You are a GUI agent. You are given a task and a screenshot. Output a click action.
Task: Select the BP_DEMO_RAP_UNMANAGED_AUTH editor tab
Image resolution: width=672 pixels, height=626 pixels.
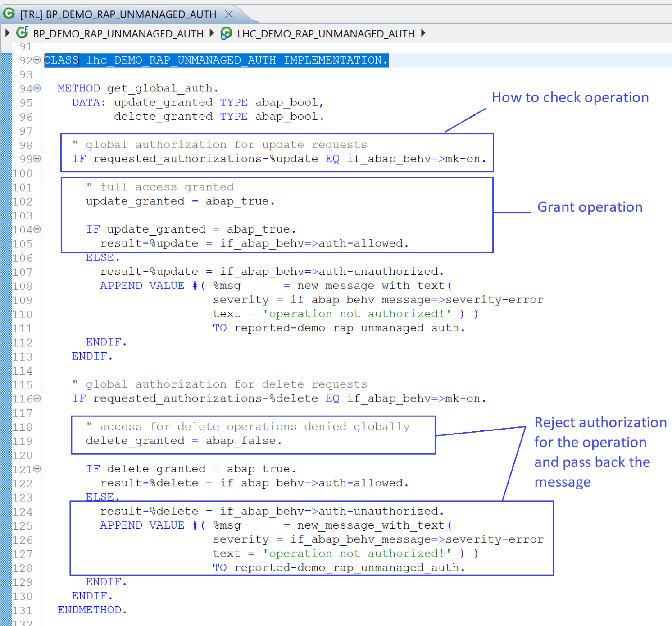pyautogui.click(x=118, y=14)
